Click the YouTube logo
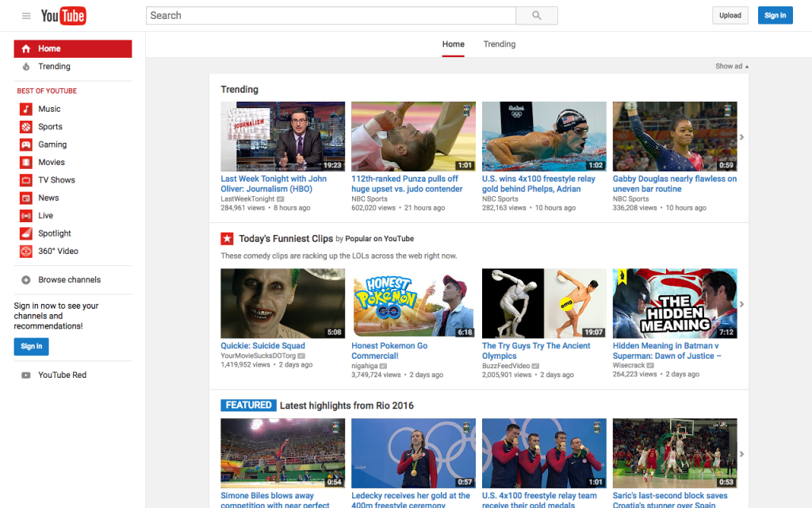 pos(63,16)
